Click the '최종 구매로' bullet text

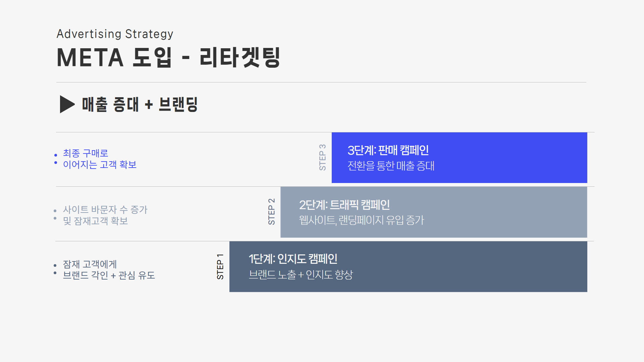point(86,153)
